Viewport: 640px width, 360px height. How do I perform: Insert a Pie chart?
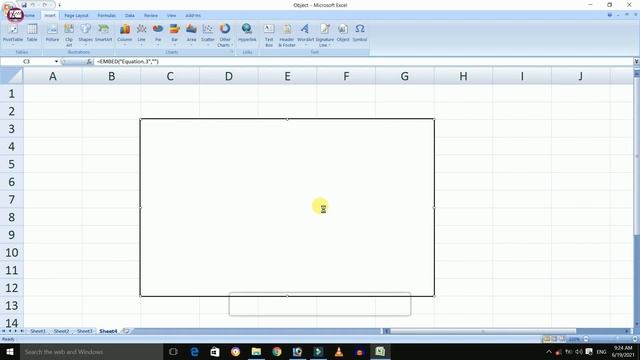click(x=158, y=35)
